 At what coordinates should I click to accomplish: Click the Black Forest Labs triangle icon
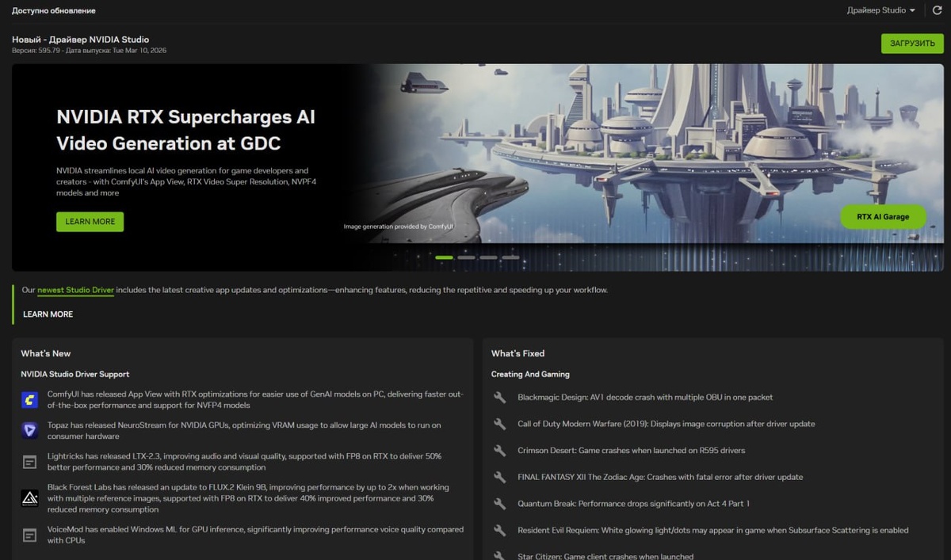29,498
